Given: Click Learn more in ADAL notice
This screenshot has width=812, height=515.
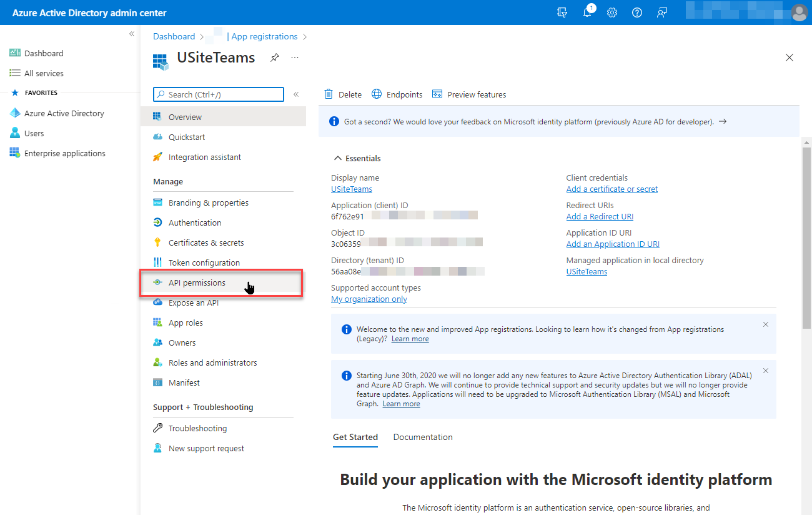Looking at the screenshot, I should click(401, 404).
